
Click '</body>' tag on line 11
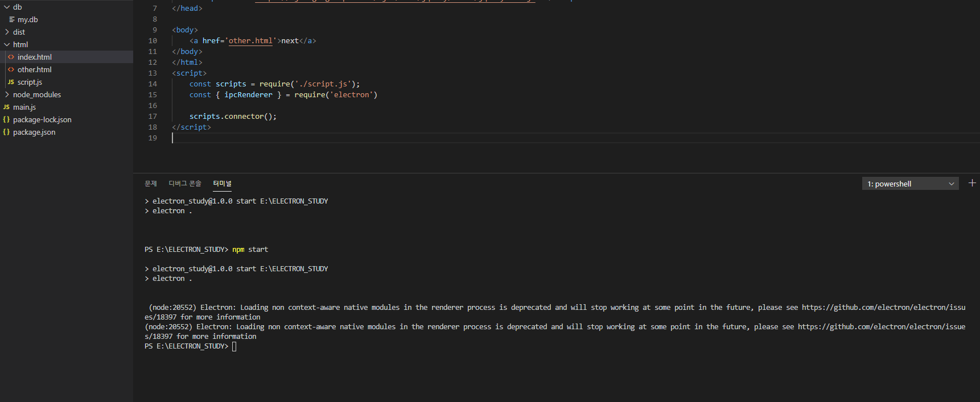pos(187,52)
